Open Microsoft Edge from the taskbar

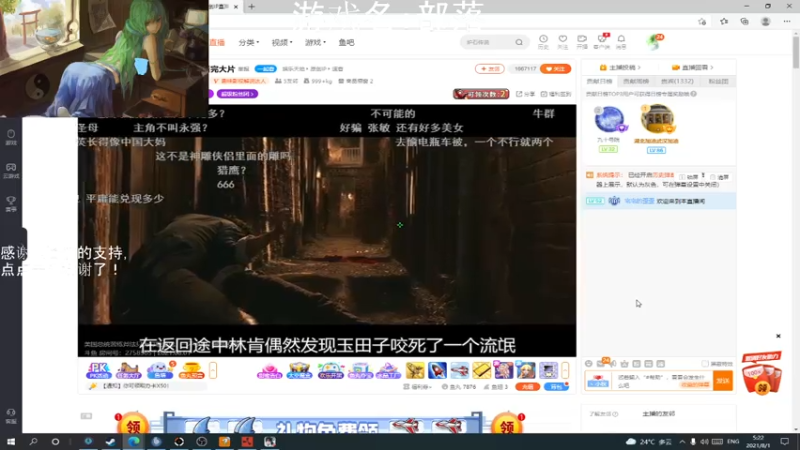tap(134, 442)
